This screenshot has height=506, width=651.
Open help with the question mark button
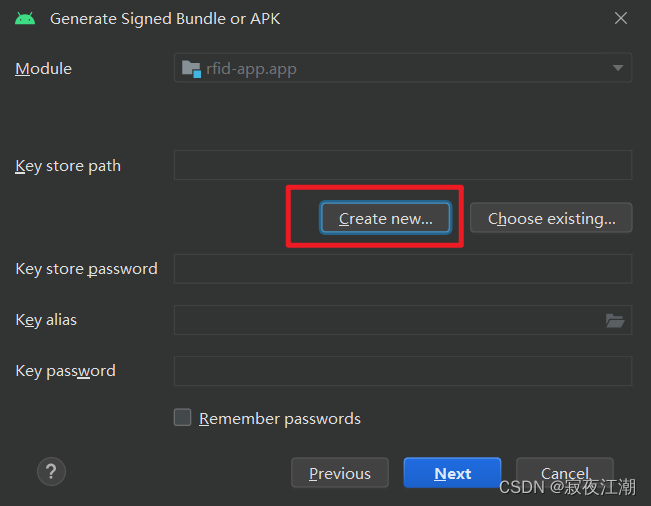pos(51,472)
